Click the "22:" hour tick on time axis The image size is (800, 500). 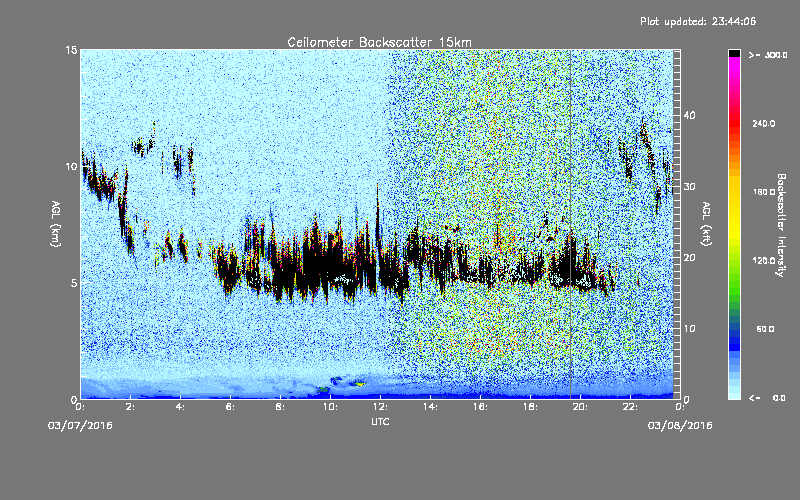click(x=630, y=407)
